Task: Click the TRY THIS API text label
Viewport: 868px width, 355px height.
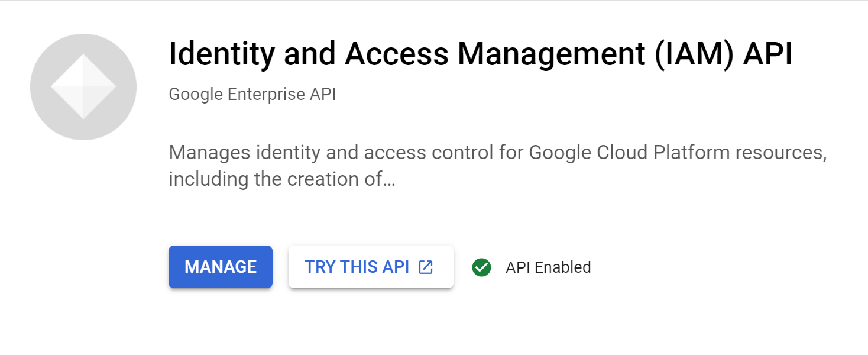Action: point(357,267)
